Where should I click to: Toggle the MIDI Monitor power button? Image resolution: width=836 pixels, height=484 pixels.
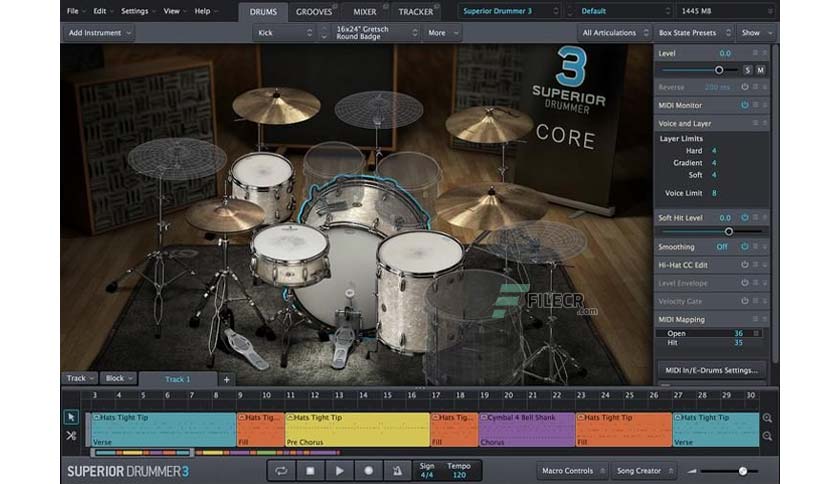744,105
